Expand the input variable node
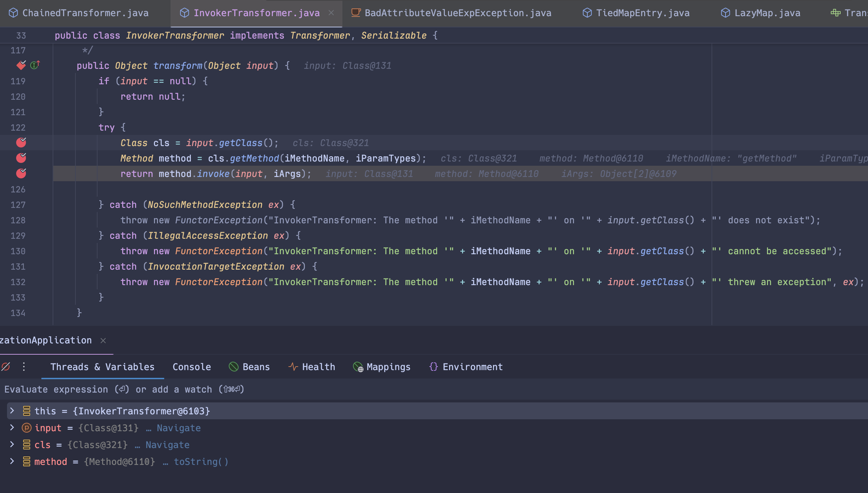Viewport: 868px width, 493px height. [x=12, y=428]
